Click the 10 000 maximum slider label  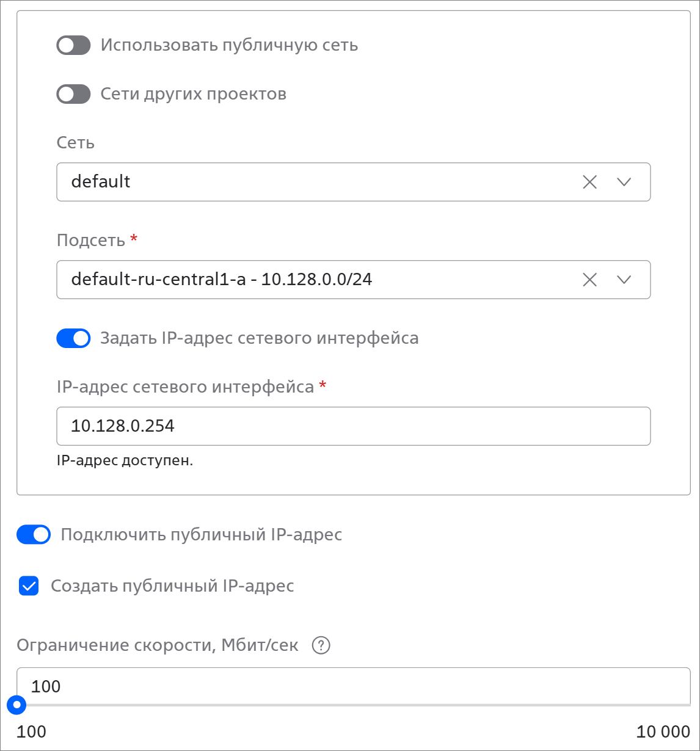pos(663,731)
